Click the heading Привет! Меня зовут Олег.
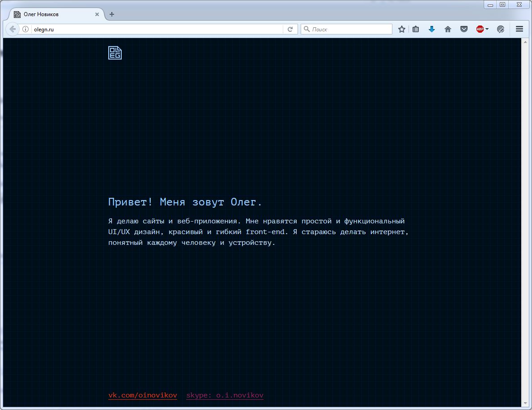The height and width of the screenshot is (410, 532). pos(185,202)
